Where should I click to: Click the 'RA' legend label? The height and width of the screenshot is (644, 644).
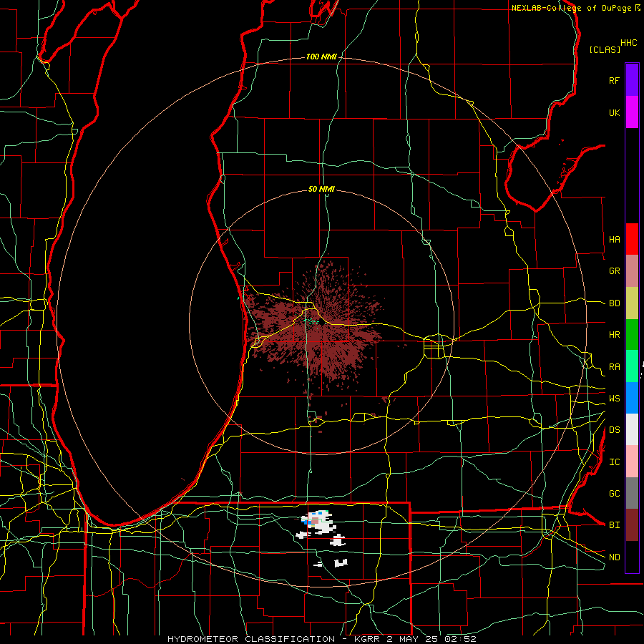pyautogui.click(x=614, y=367)
